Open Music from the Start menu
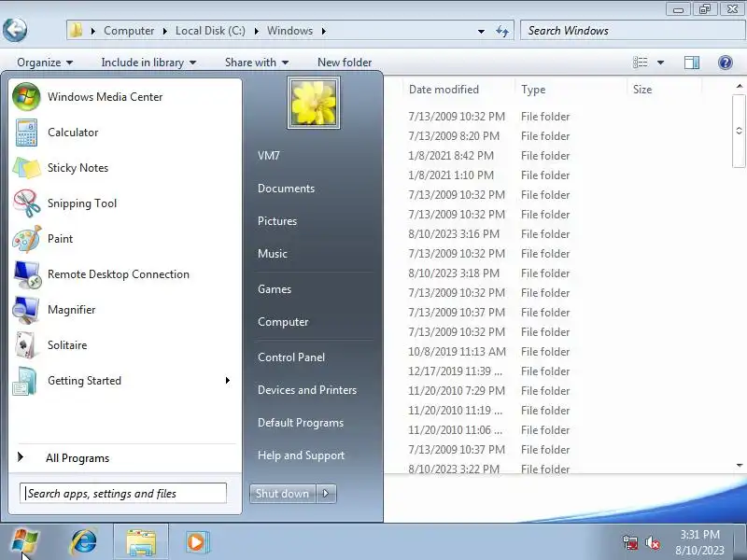The height and width of the screenshot is (560, 747). coord(272,254)
